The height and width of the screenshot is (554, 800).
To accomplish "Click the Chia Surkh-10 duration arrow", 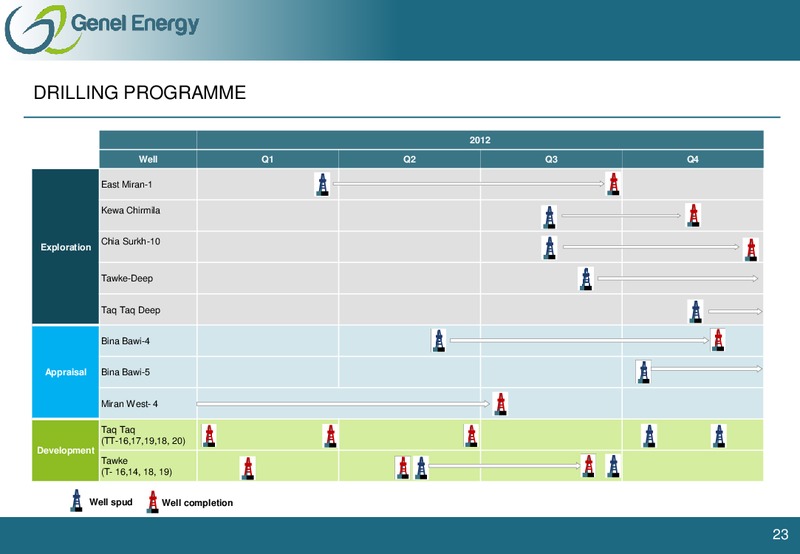I will tap(651, 247).
